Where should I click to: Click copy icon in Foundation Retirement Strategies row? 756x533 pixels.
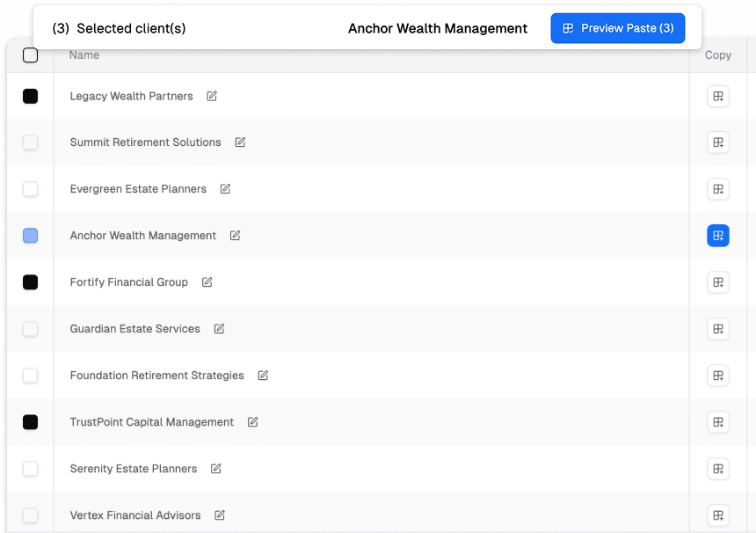point(718,376)
